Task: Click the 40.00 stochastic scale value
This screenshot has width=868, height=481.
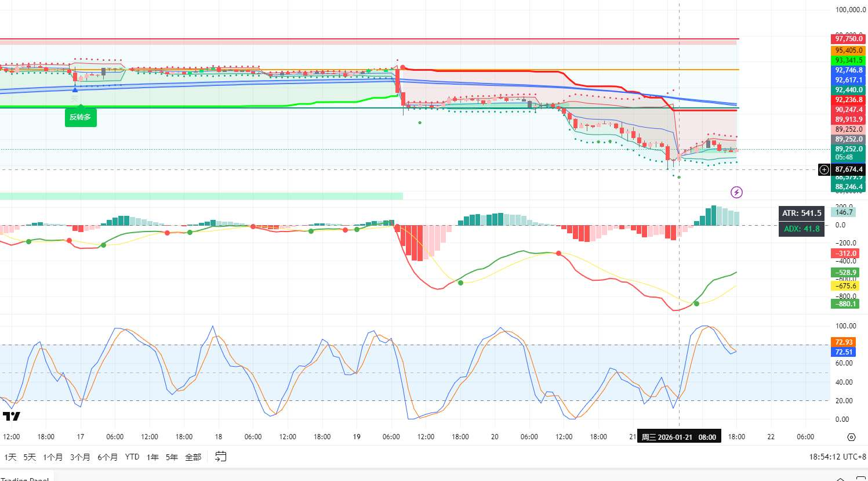Action: 844,382
